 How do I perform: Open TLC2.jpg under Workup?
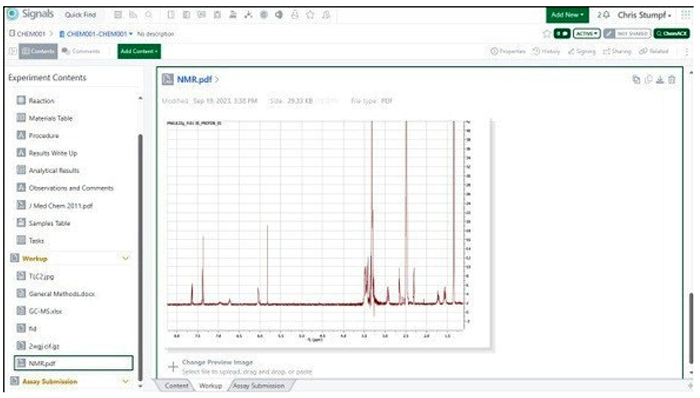click(42, 276)
